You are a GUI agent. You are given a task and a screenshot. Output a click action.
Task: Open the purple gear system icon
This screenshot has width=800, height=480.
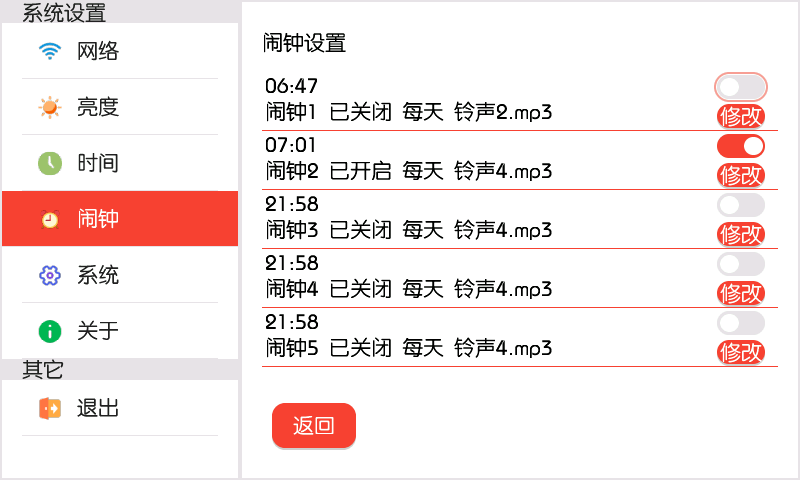click(x=50, y=275)
